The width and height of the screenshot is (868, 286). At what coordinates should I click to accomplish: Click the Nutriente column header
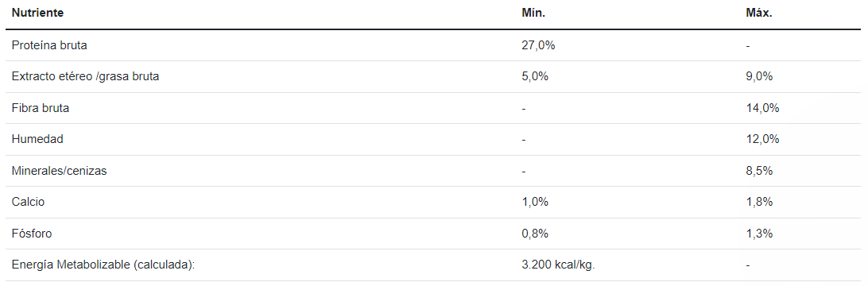[37, 14]
